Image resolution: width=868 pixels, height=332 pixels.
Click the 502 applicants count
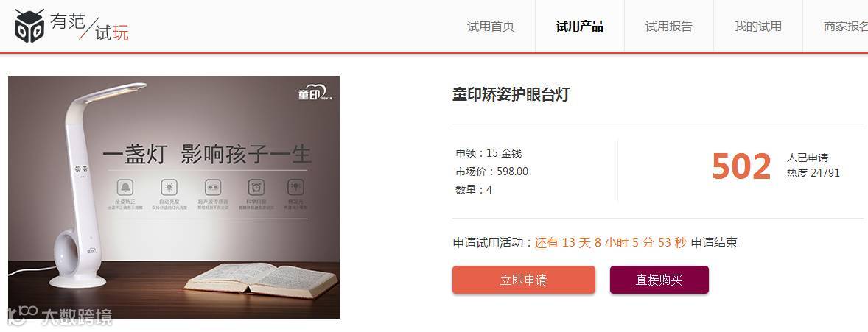click(741, 166)
